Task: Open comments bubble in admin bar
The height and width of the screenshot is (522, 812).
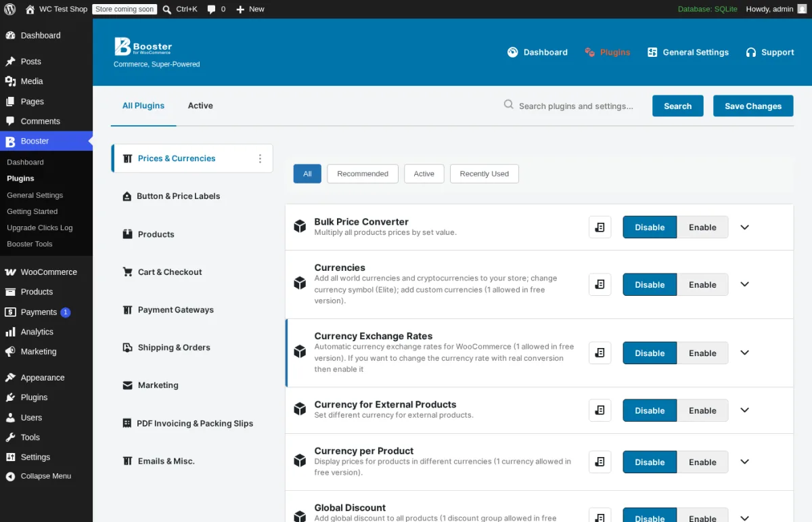Action: 212,9
